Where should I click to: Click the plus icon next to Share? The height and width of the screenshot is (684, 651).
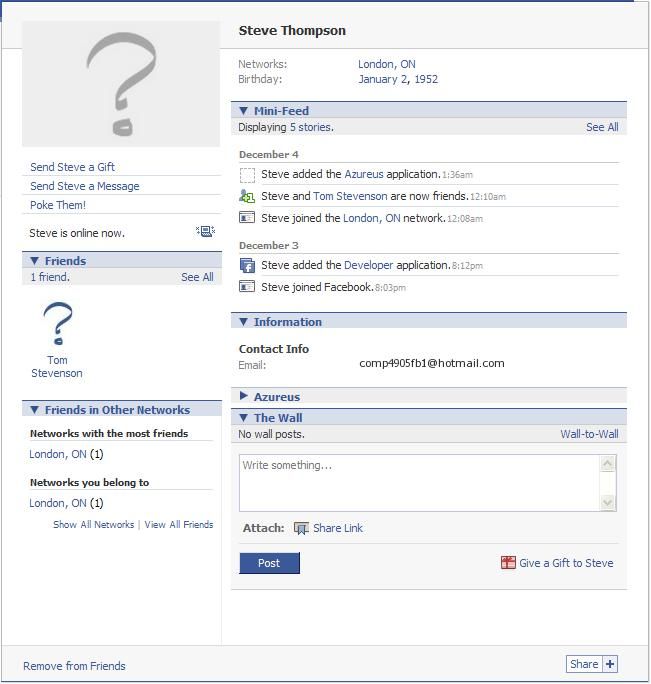click(610, 664)
